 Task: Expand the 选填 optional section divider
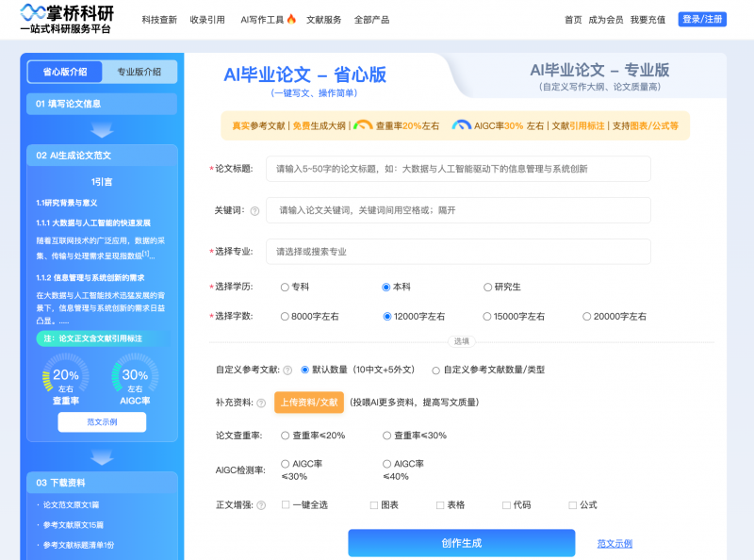click(x=461, y=340)
